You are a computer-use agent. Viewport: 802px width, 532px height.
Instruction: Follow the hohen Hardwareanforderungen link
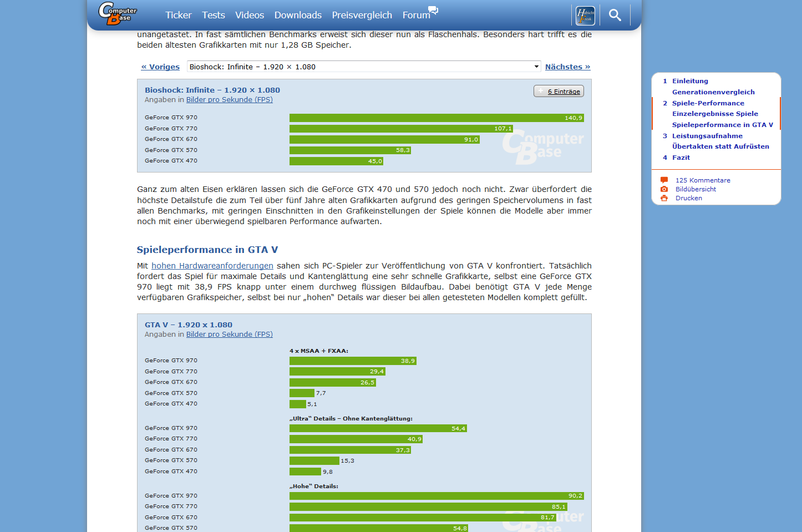tap(212, 266)
